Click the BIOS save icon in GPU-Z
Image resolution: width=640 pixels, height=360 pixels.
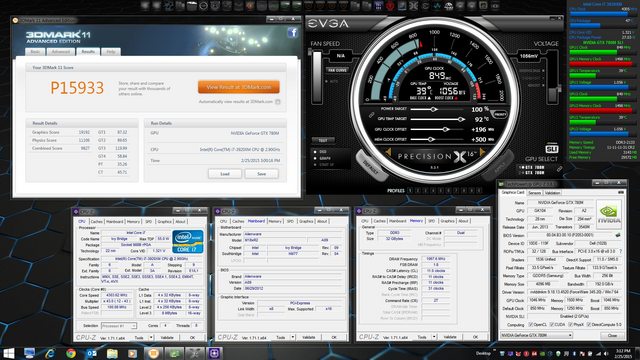coord(618,235)
